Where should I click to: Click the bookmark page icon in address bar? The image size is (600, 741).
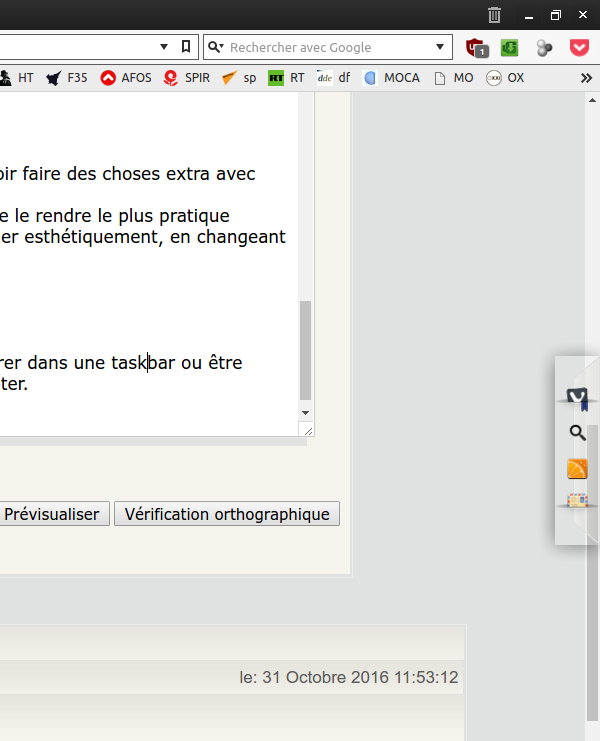(186, 46)
